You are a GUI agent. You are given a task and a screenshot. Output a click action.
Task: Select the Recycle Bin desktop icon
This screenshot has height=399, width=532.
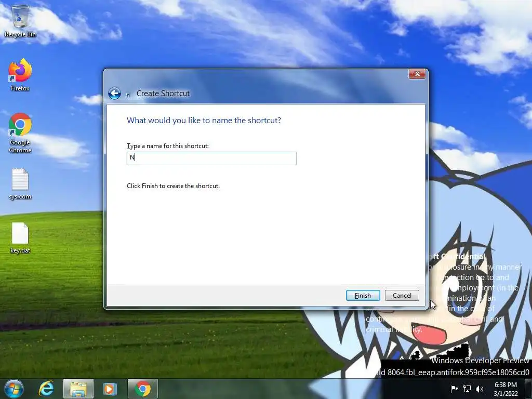click(20, 21)
